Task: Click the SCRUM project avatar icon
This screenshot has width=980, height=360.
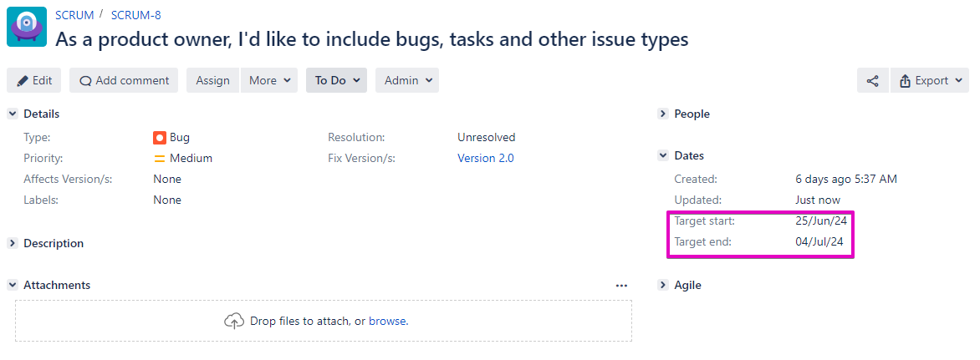Action: pyautogui.click(x=27, y=27)
